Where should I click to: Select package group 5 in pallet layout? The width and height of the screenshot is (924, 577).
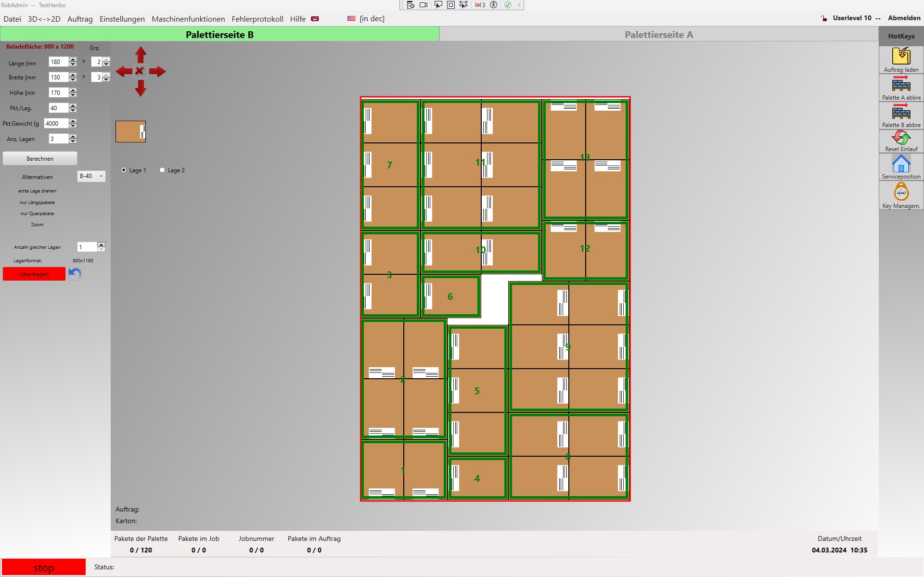(x=477, y=391)
